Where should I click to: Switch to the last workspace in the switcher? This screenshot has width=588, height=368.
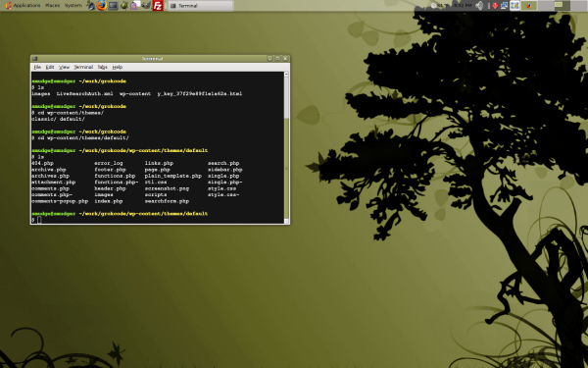pyautogui.click(x=579, y=6)
